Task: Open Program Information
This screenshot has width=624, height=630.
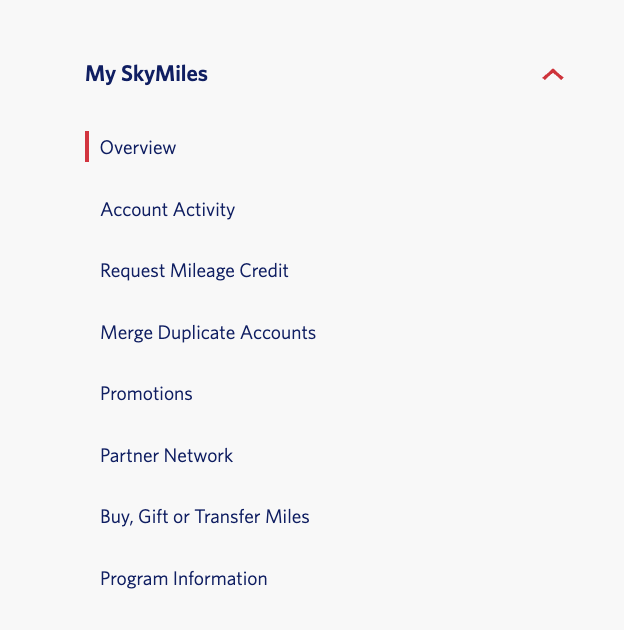Action: [184, 579]
